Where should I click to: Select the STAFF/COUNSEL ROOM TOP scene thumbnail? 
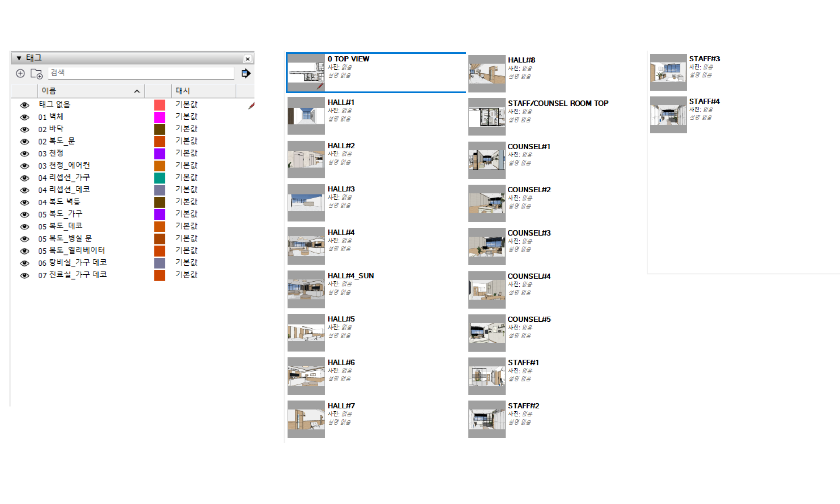click(487, 117)
